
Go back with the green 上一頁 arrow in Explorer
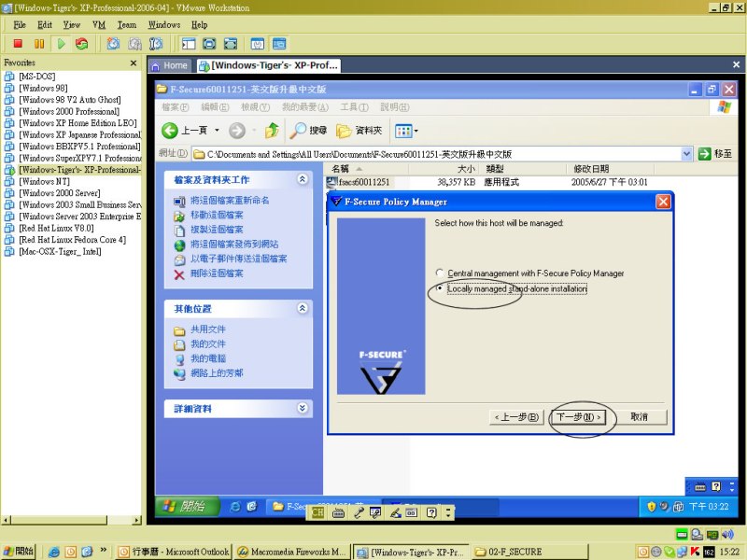tap(184, 131)
